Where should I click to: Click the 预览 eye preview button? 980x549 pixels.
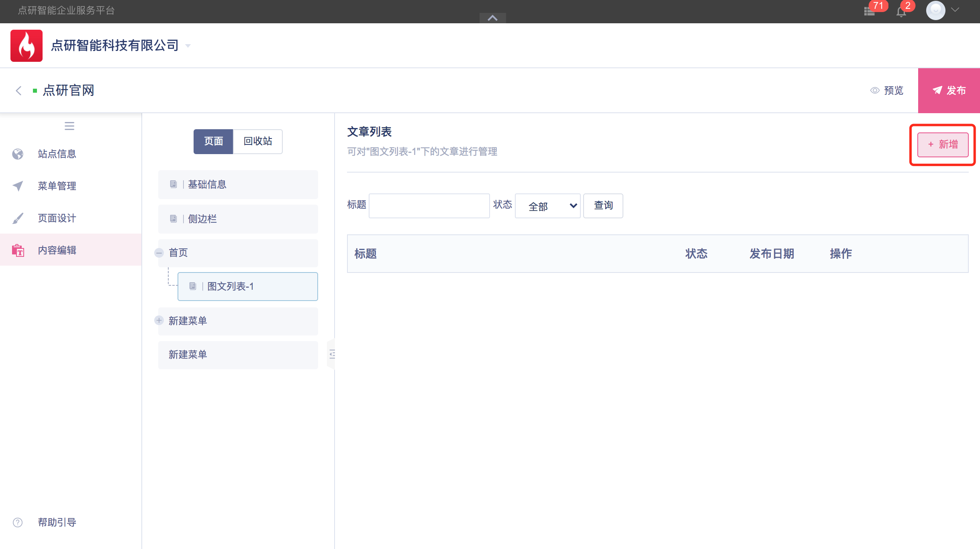[887, 90]
